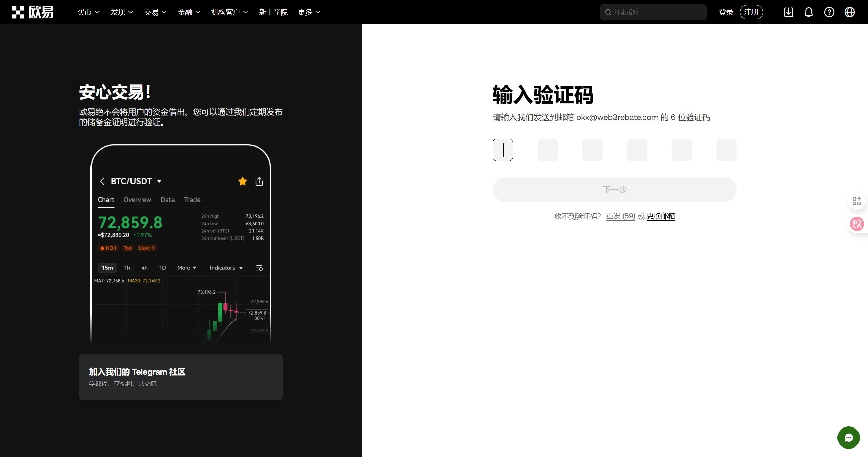Open the Indicators dropdown in chart preview
868x457 pixels.
pos(226,268)
